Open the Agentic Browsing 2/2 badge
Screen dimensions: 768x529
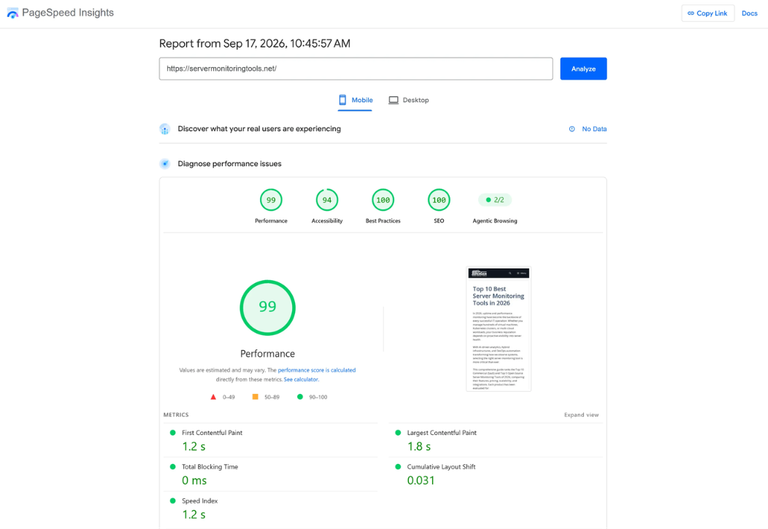click(495, 200)
